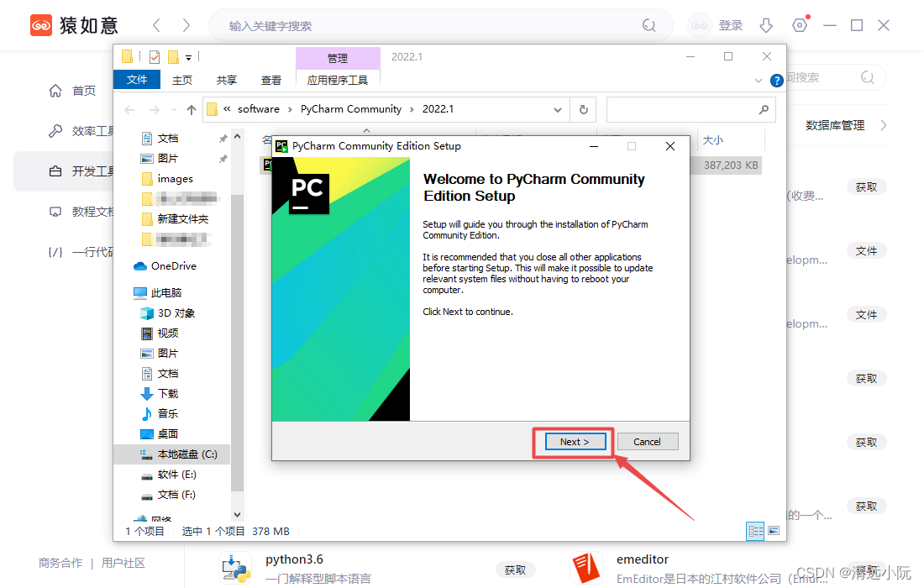Image resolution: width=924 pixels, height=588 pixels.
Task: Go forward in Explorer navigation
Action: [155, 109]
